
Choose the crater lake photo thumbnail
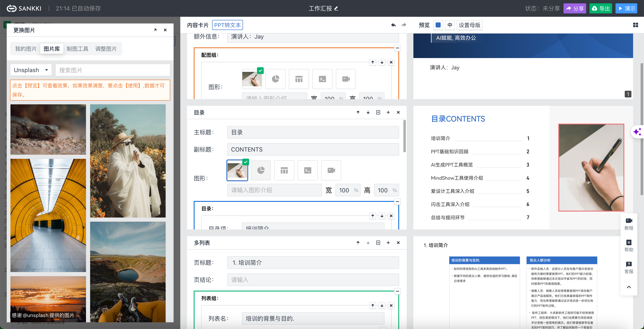pyautogui.click(x=128, y=272)
